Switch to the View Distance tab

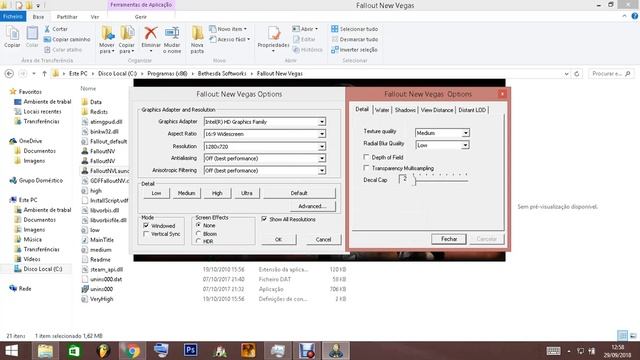[437, 110]
